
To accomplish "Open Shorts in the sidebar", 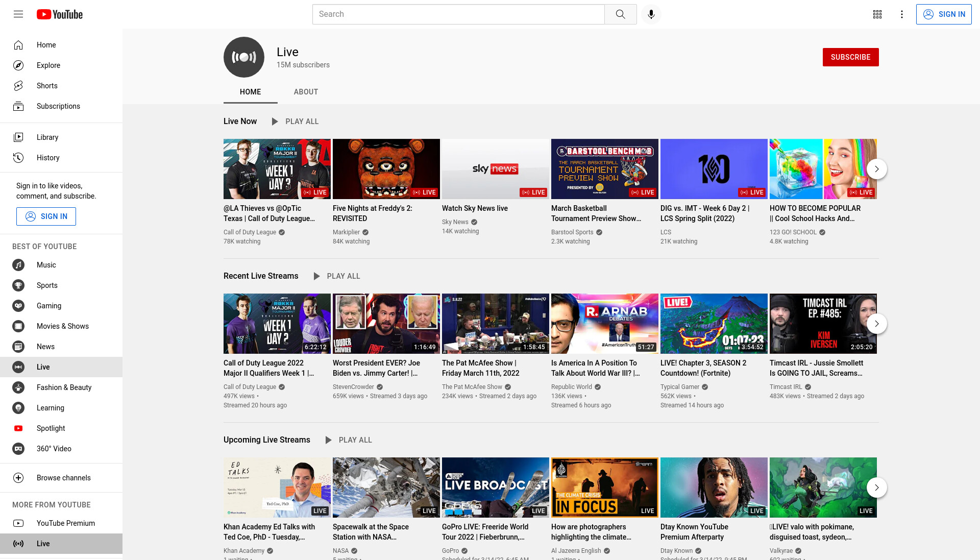I will [61, 86].
